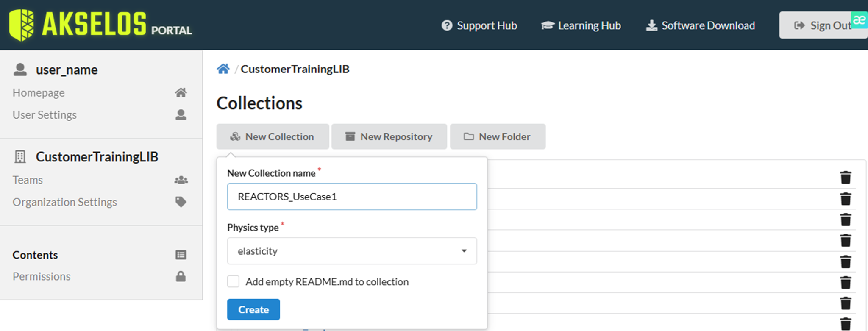Click the breadcrumb home icon

(x=223, y=69)
